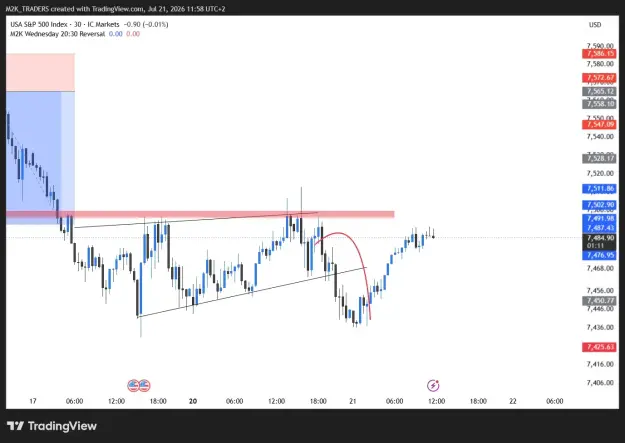This screenshot has height=443, width=625.
Task: Click the USD currency label
Action: click(595, 25)
